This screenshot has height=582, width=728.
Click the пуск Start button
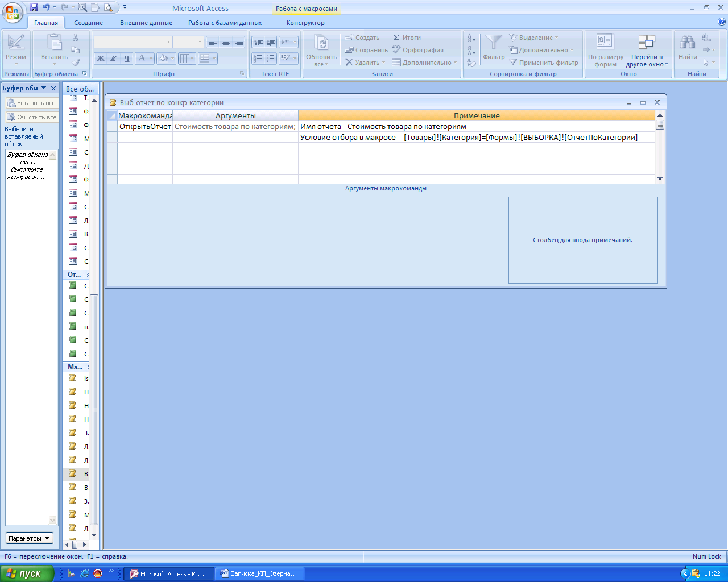(27, 573)
